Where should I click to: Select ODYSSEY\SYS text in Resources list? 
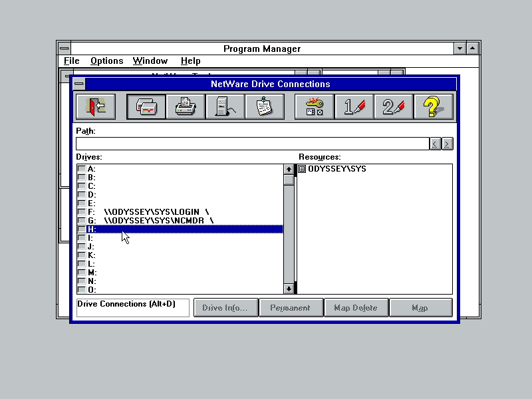337,169
